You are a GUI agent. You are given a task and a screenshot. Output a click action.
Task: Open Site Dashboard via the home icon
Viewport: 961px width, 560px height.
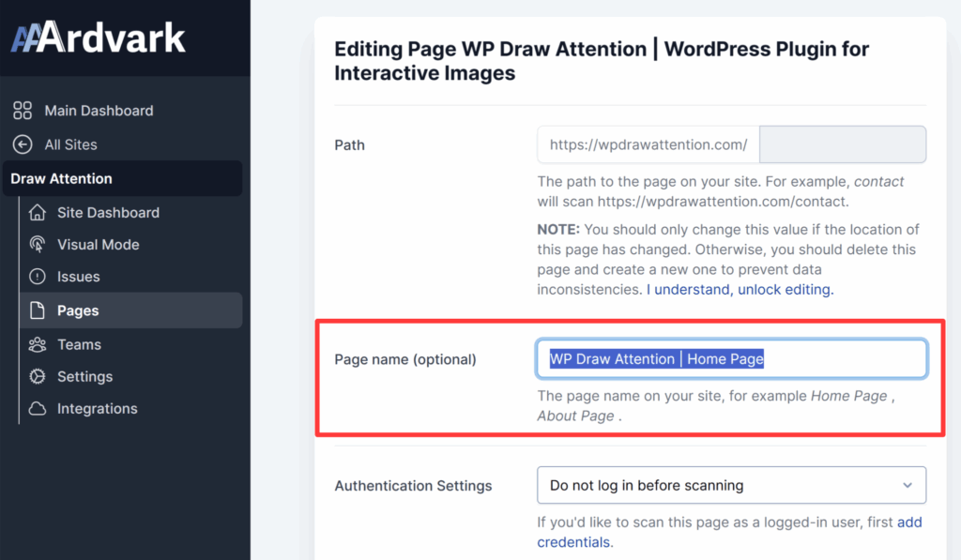36,212
